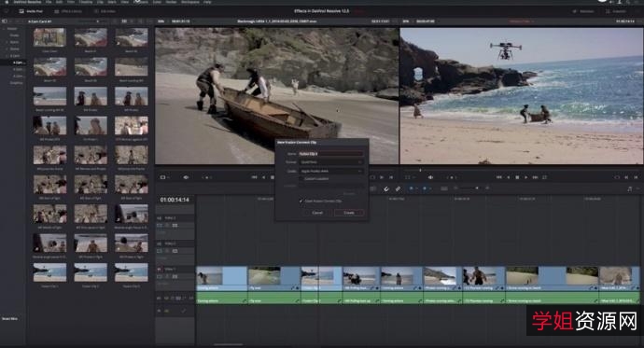Jump to first frame in the source viewer
Viewport: 644px width, 348px height.
254,177
